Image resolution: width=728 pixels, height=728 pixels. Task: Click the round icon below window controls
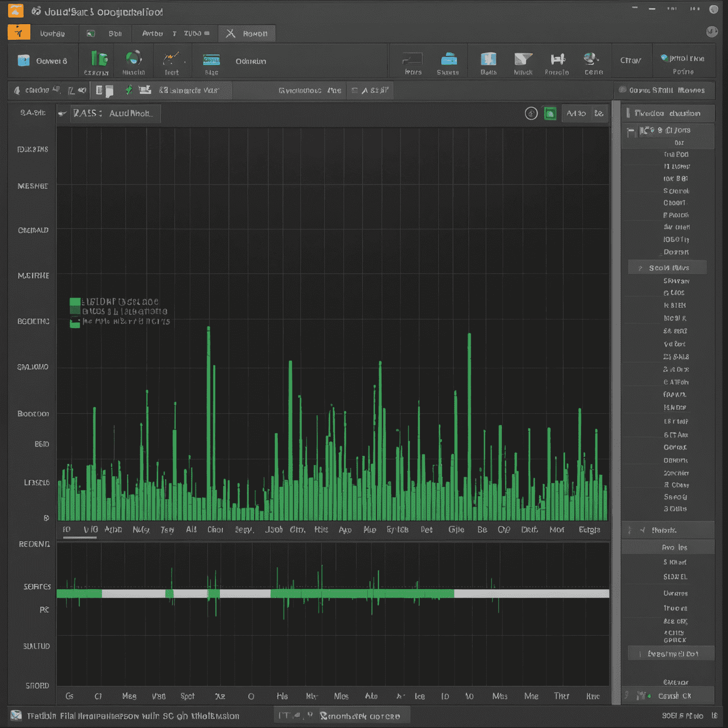point(712,31)
